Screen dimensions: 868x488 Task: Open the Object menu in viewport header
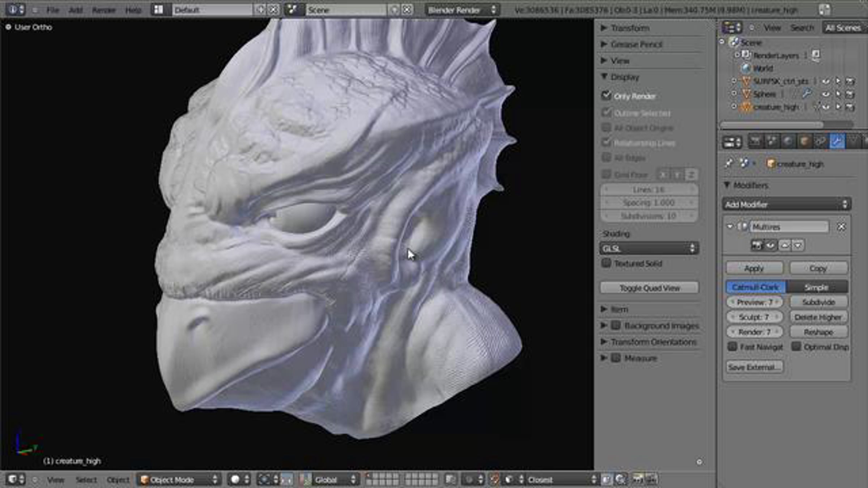pyautogui.click(x=118, y=480)
